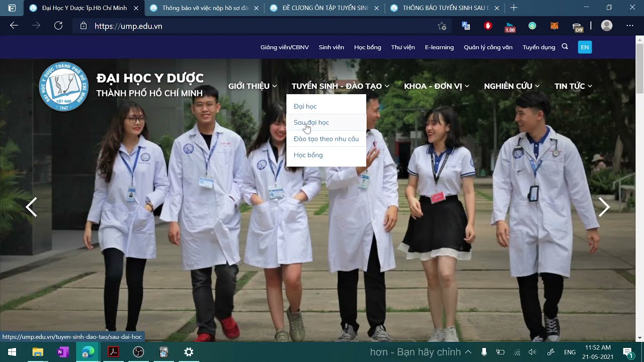The height and width of the screenshot is (362, 644).
Task: Toggle the extension labeled Off
Action: point(578,27)
